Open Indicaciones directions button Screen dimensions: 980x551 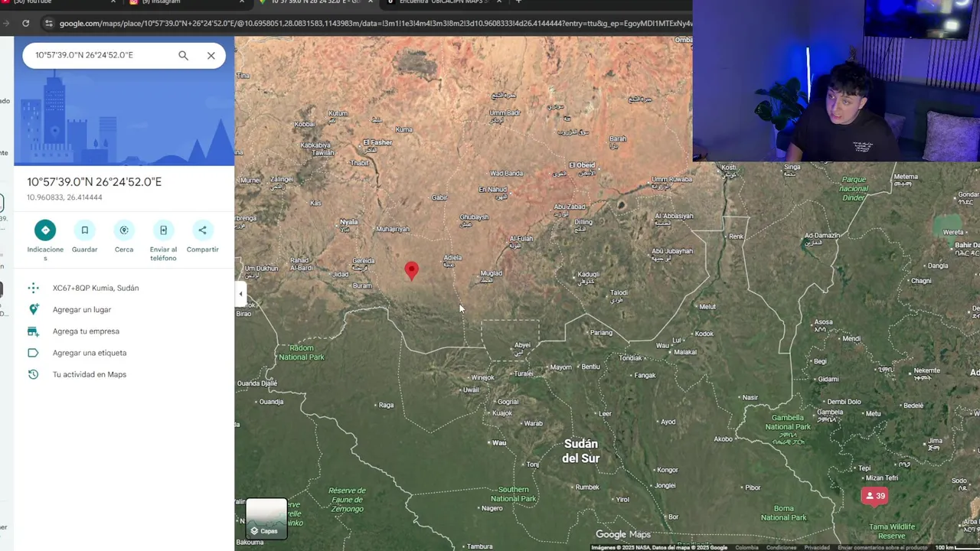click(x=45, y=230)
